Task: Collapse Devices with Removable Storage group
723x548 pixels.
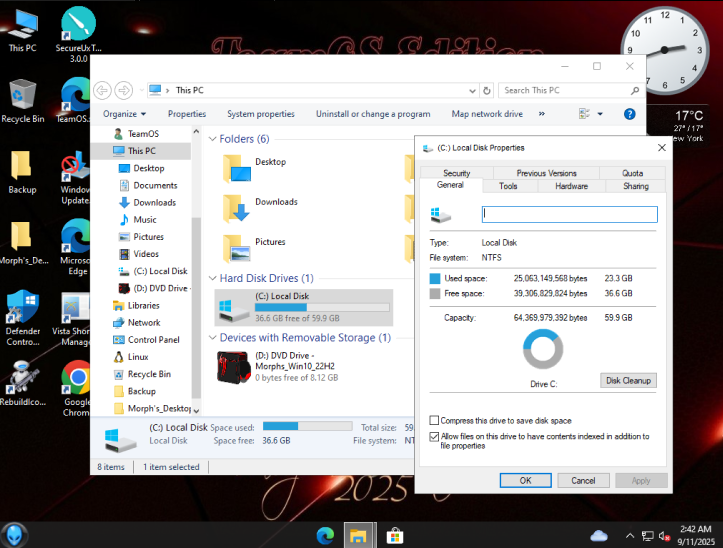Action: pos(213,338)
